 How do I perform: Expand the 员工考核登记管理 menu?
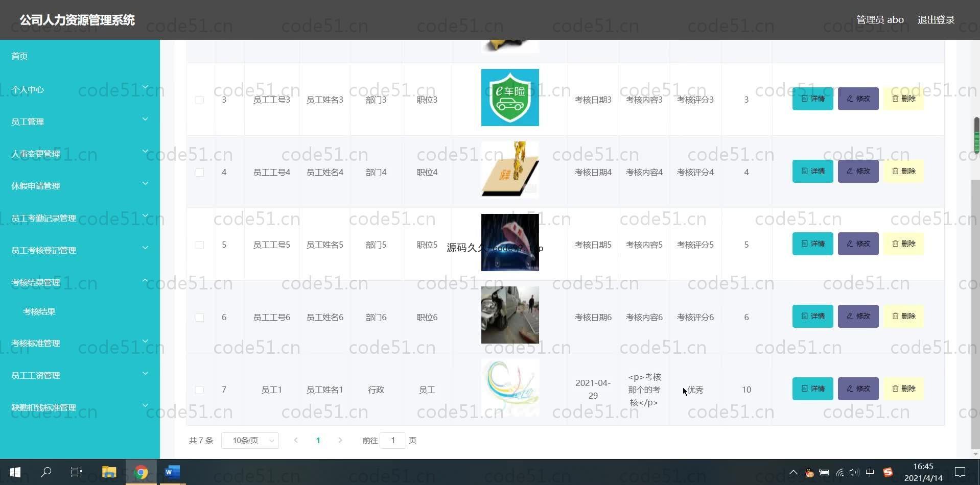pos(80,250)
